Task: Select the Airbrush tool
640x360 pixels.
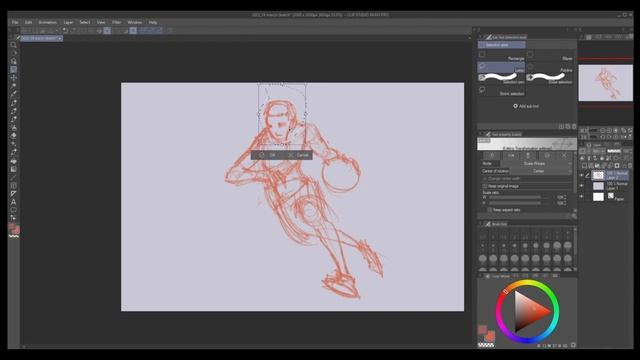Action: [x=13, y=127]
